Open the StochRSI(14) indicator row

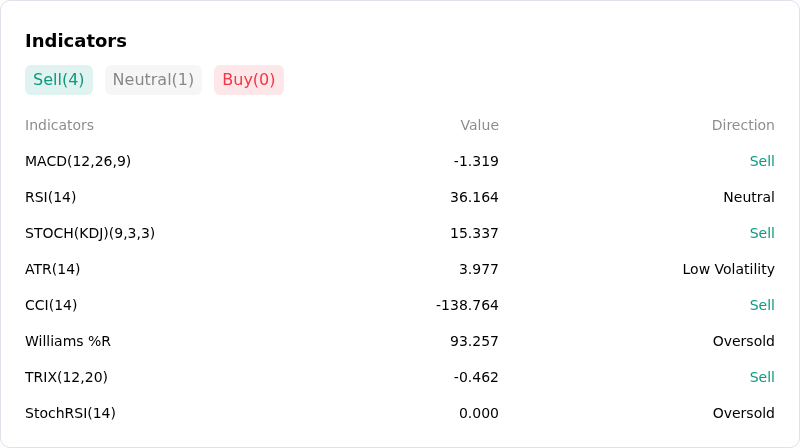(x=399, y=413)
